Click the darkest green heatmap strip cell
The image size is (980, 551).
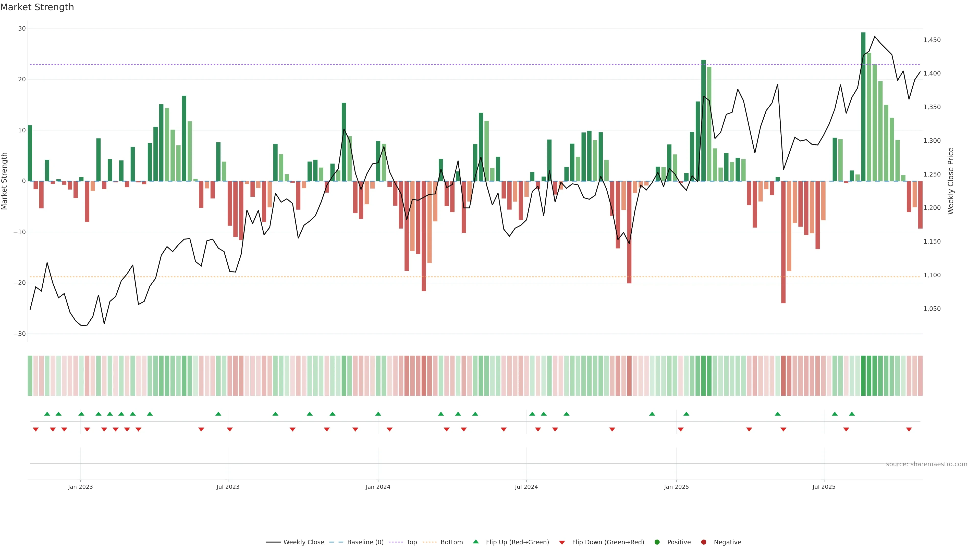point(863,375)
